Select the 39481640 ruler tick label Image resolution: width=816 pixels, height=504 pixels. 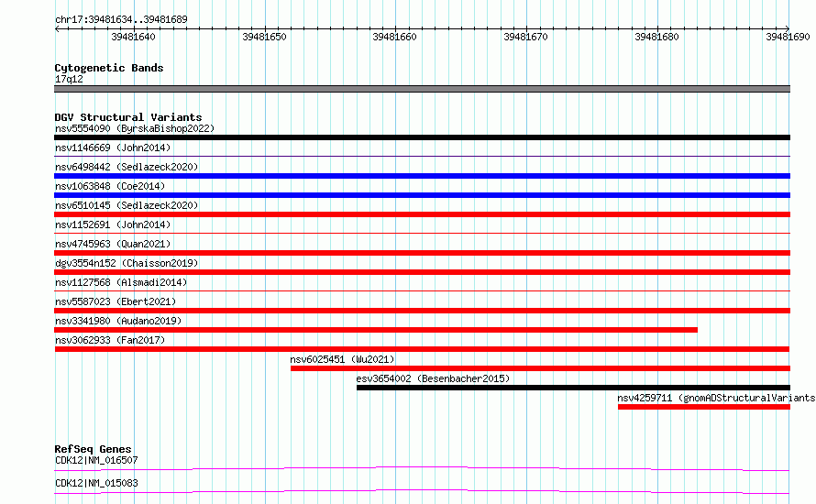pos(133,37)
